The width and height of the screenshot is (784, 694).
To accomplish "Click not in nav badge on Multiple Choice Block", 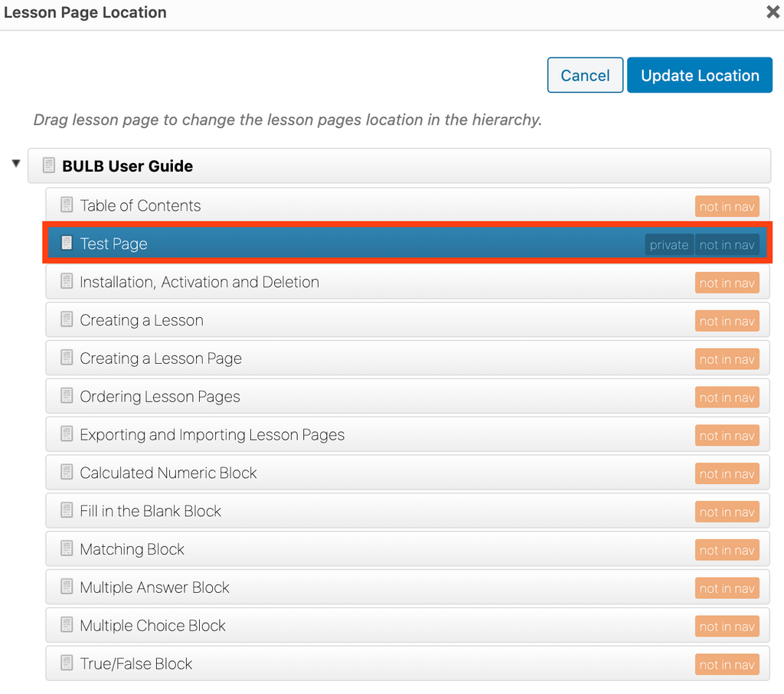I will coord(727,626).
